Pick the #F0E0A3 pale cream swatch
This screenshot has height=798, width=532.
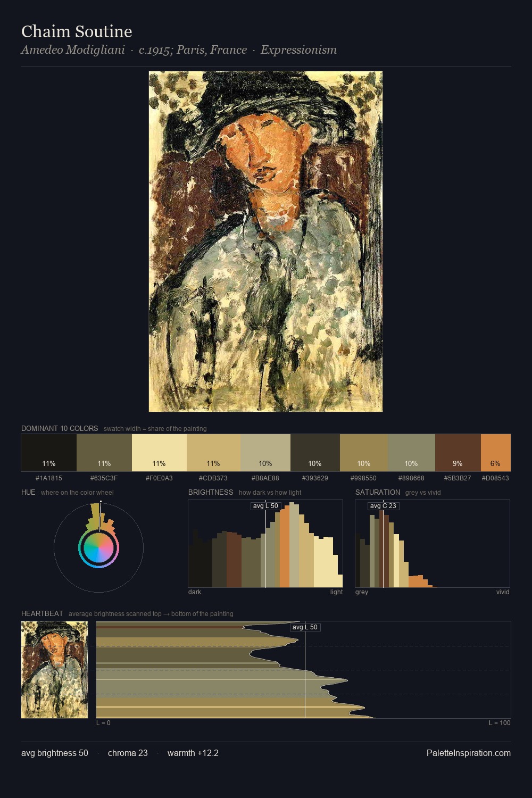coord(159,453)
